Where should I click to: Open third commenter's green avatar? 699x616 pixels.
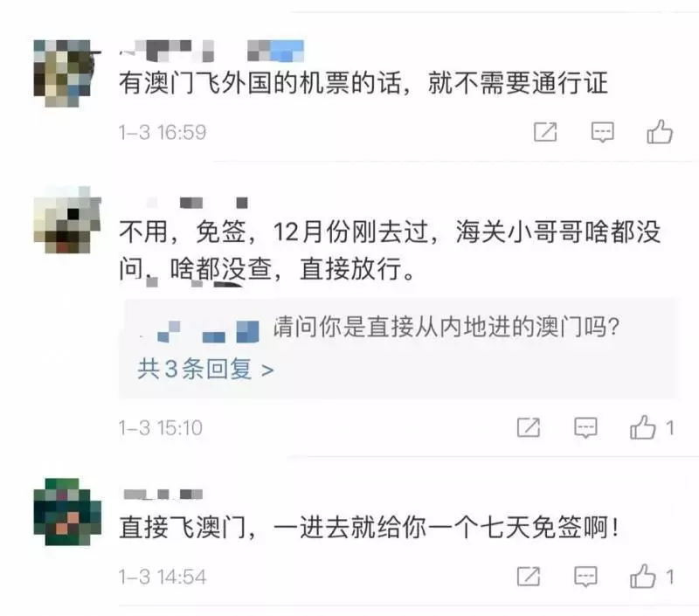pyautogui.click(x=67, y=512)
